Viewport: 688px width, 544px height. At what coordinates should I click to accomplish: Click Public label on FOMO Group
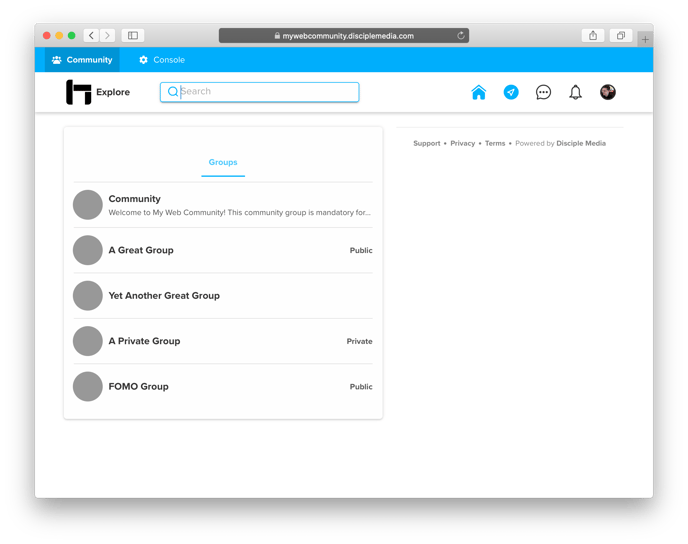(361, 387)
